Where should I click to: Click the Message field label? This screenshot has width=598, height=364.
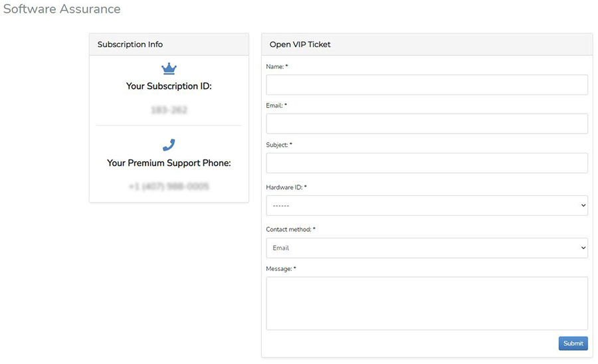tap(280, 268)
